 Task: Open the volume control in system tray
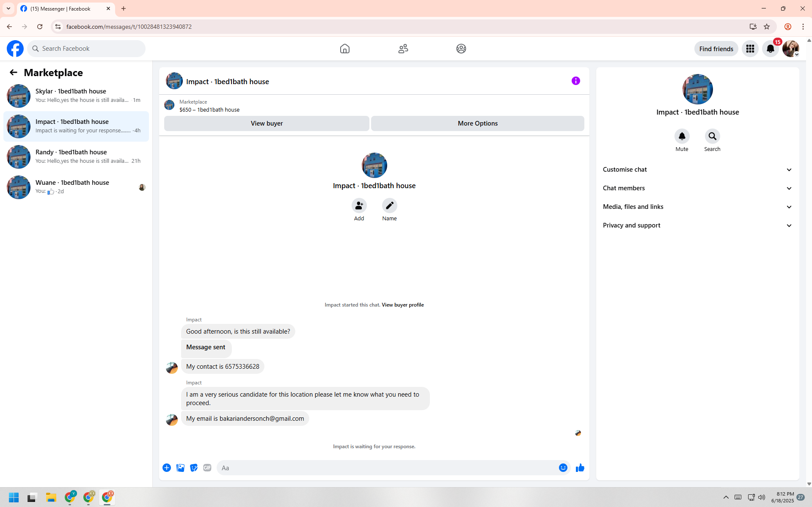coord(762,497)
